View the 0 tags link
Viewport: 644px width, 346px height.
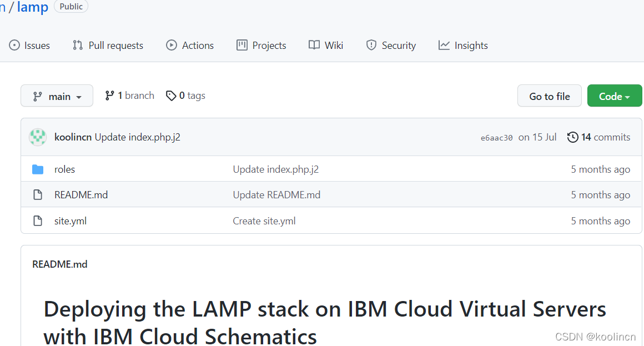pyautogui.click(x=185, y=96)
